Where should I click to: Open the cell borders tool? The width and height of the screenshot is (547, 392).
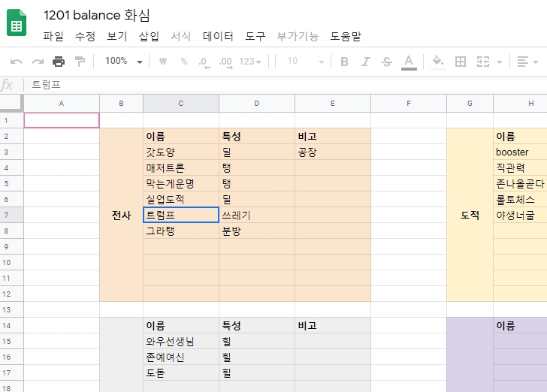tap(461, 62)
